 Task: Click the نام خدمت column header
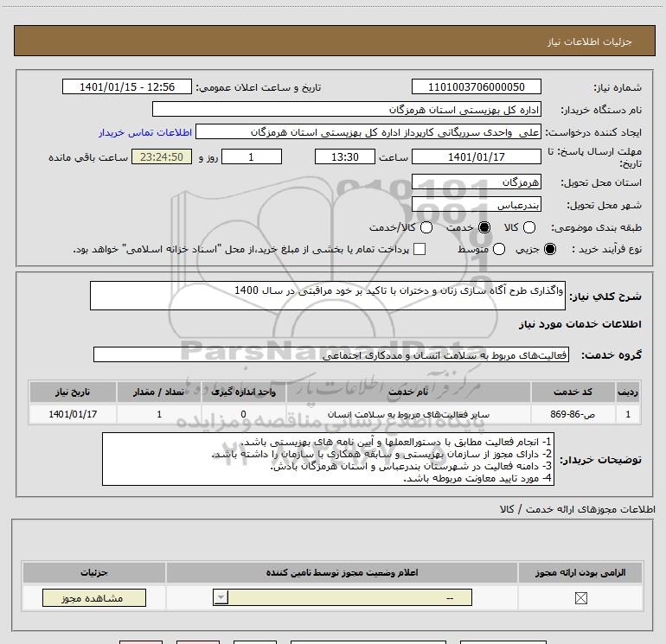pos(408,392)
